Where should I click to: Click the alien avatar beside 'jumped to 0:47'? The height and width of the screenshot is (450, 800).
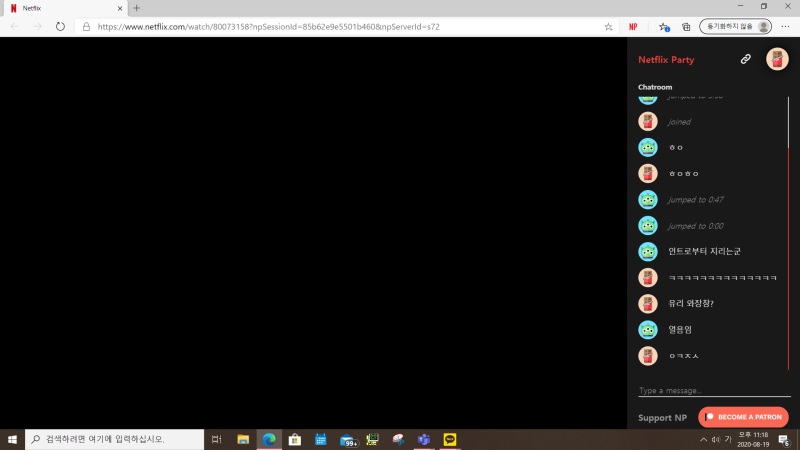tap(648, 199)
